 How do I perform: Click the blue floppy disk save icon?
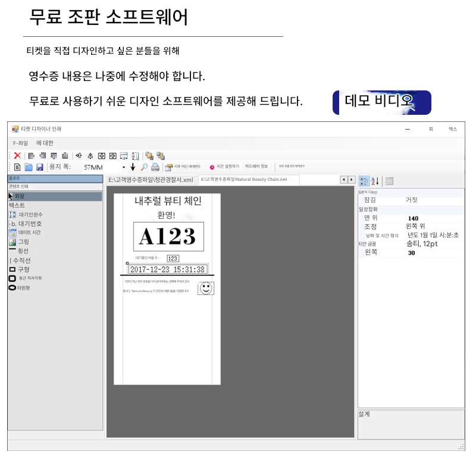40,167
